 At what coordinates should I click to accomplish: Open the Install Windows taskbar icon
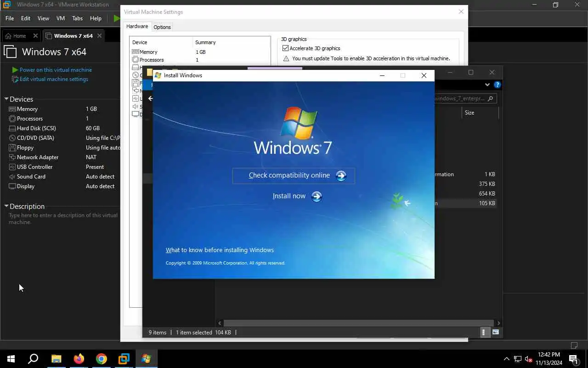point(146,359)
